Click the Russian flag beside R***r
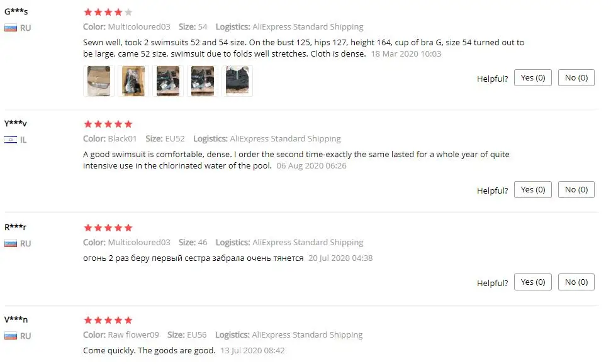Image resolution: width=611 pixels, height=364 pixels. coord(11,244)
